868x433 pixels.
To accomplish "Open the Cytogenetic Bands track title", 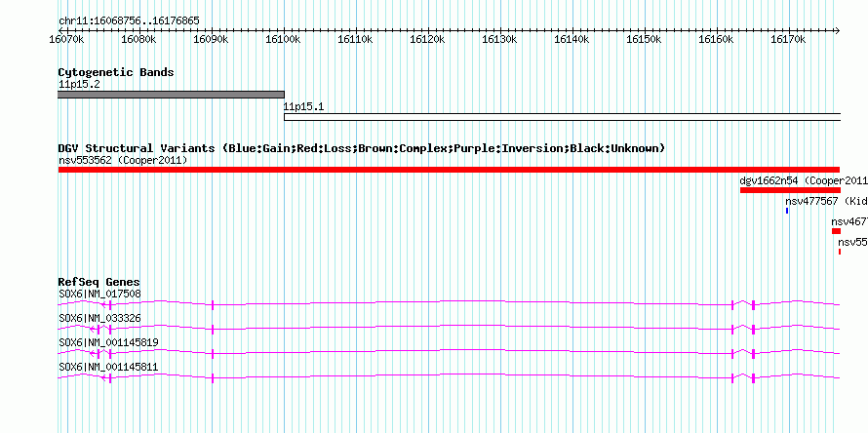I will (116, 72).
